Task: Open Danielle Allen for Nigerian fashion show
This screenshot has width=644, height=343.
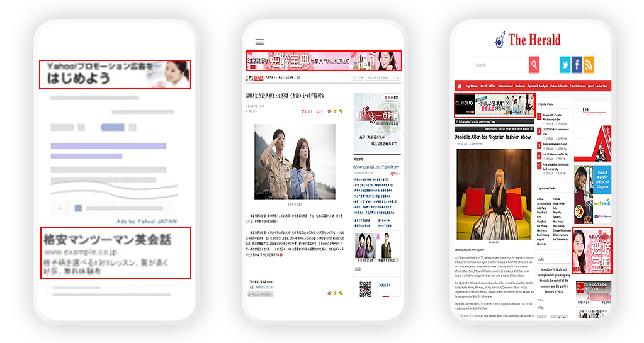Action: [x=492, y=137]
